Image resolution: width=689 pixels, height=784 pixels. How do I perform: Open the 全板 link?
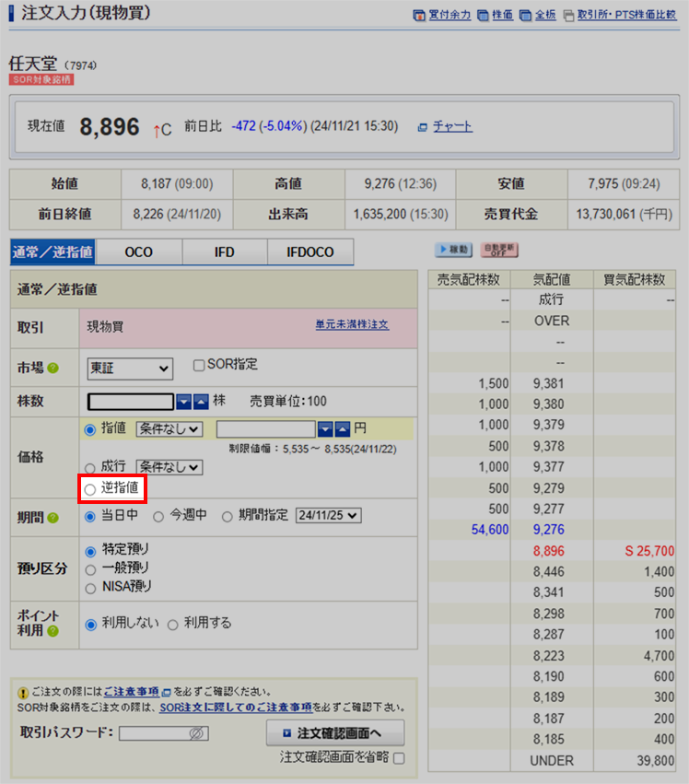click(x=545, y=15)
